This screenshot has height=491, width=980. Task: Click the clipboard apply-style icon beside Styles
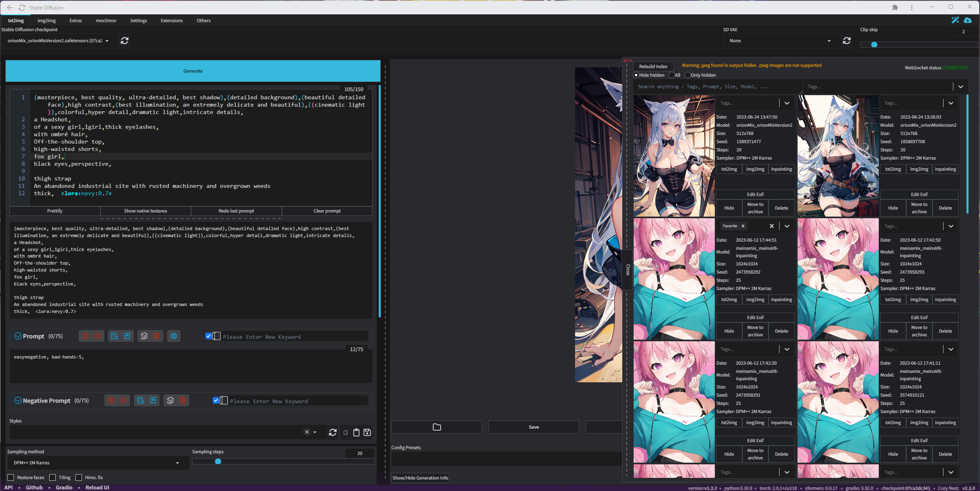click(x=356, y=432)
